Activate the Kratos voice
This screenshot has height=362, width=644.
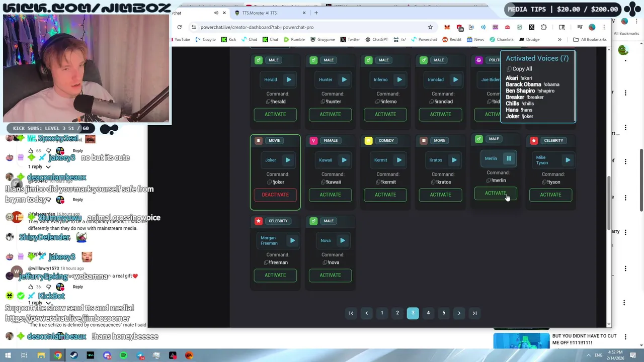click(x=440, y=195)
